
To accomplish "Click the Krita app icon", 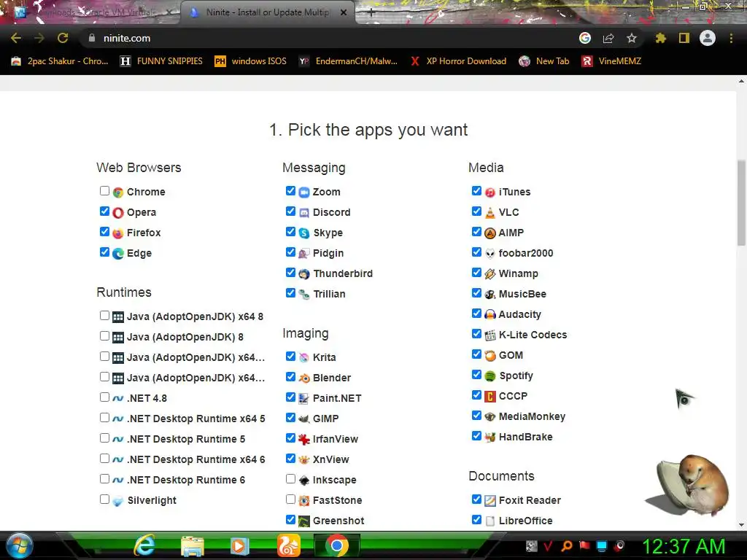I will [304, 358].
